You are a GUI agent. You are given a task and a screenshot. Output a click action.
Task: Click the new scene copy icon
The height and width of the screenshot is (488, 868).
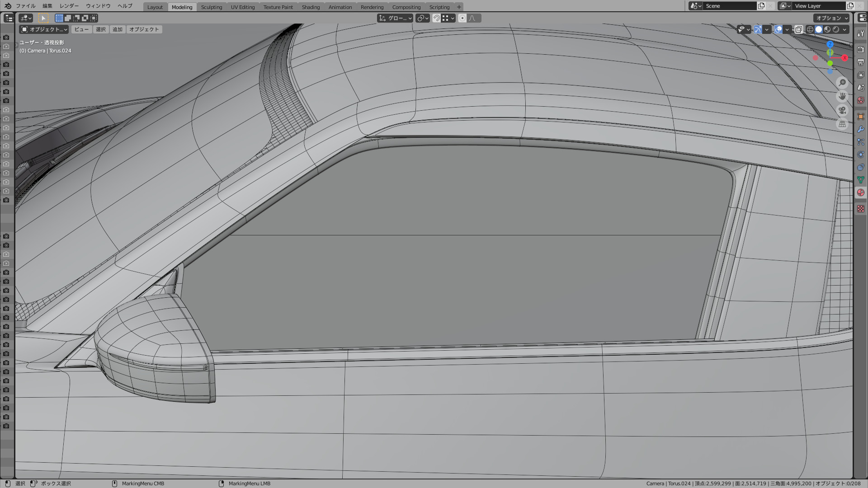pos(761,6)
